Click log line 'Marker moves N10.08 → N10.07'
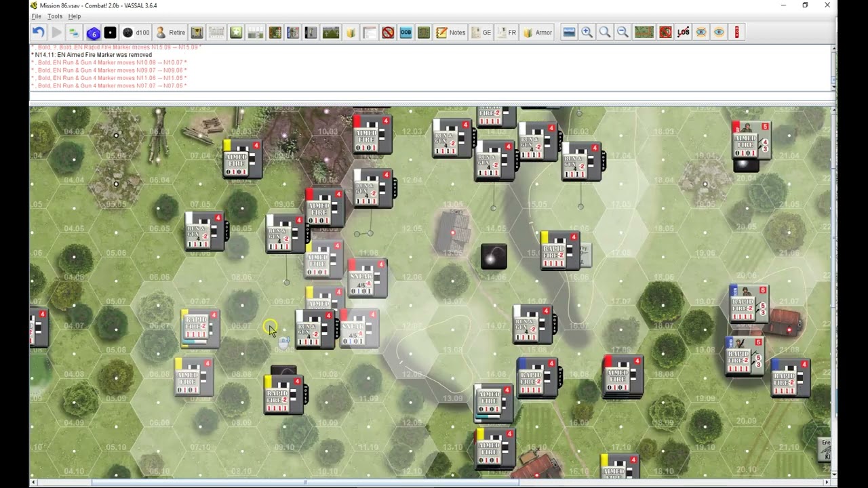Image resolution: width=868 pixels, height=488 pixels. pos(140,62)
